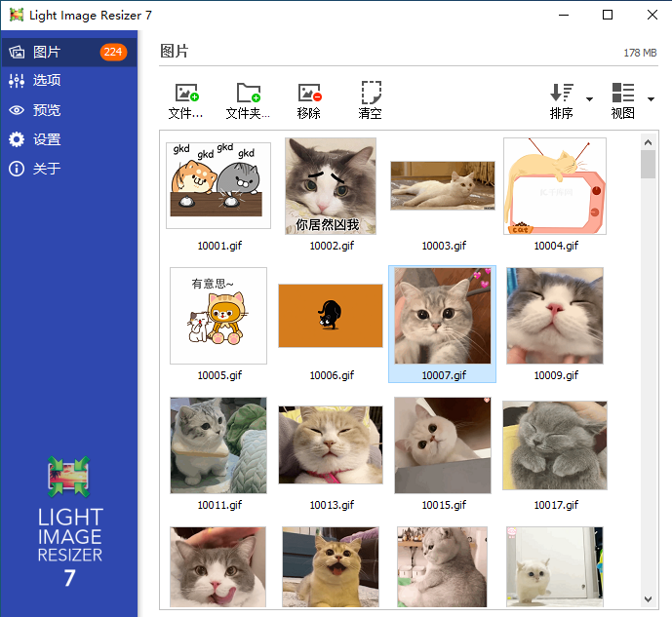Select thumbnail 10005.gif cartoon cats

pos(218,316)
